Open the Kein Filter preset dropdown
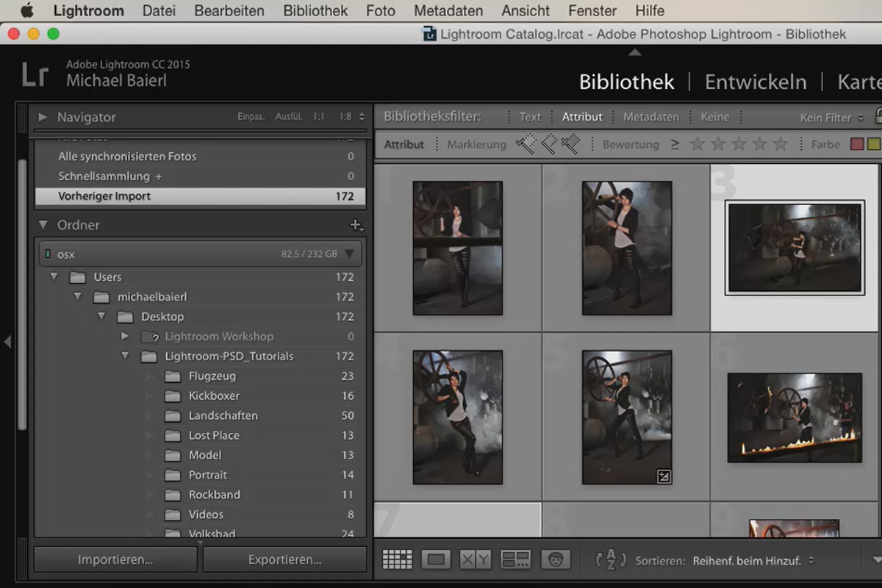The height and width of the screenshot is (588, 882). pyautogui.click(x=831, y=118)
